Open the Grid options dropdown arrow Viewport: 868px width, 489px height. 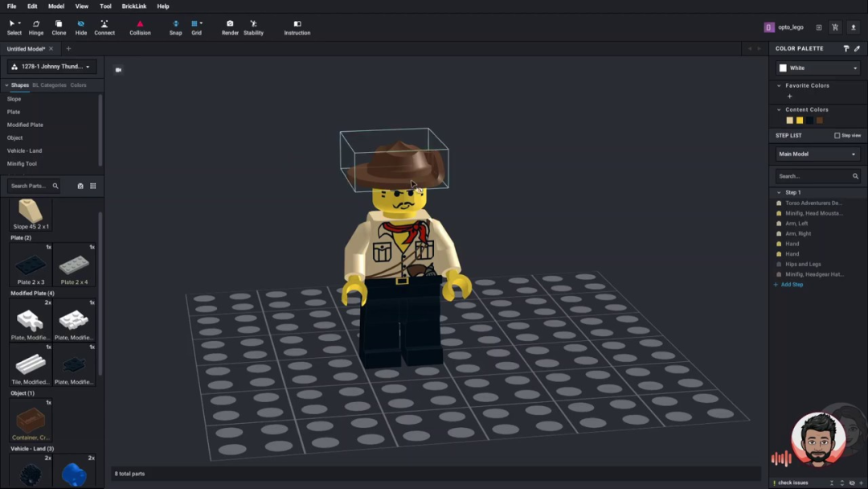[201, 23]
